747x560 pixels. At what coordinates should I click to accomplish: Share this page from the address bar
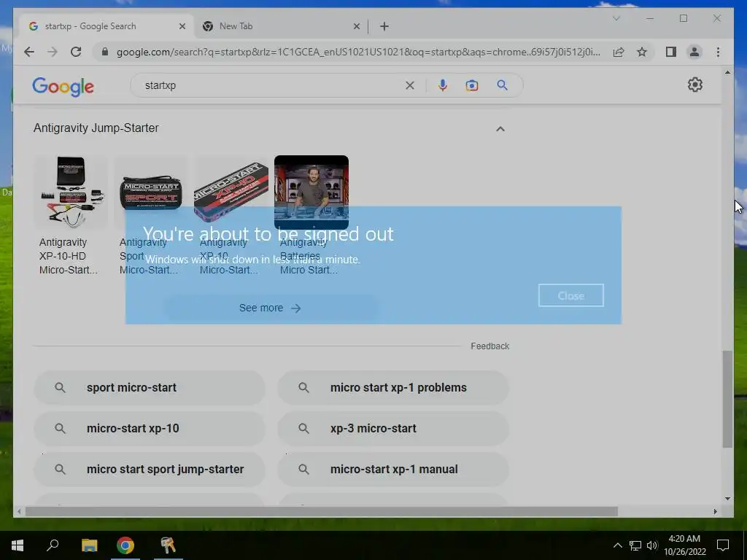(x=619, y=52)
